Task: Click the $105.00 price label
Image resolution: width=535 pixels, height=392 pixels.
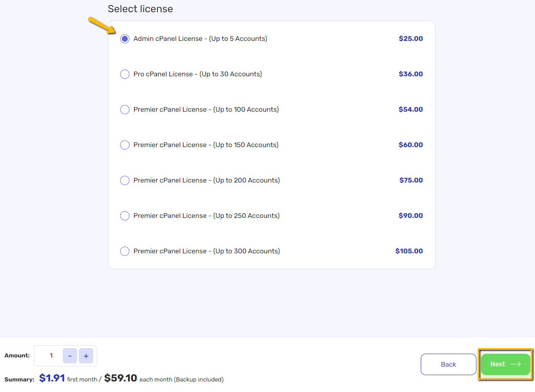Action: [409, 251]
